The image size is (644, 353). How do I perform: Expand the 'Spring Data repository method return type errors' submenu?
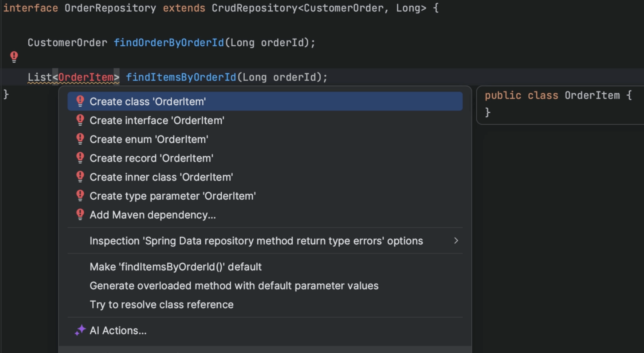457,241
